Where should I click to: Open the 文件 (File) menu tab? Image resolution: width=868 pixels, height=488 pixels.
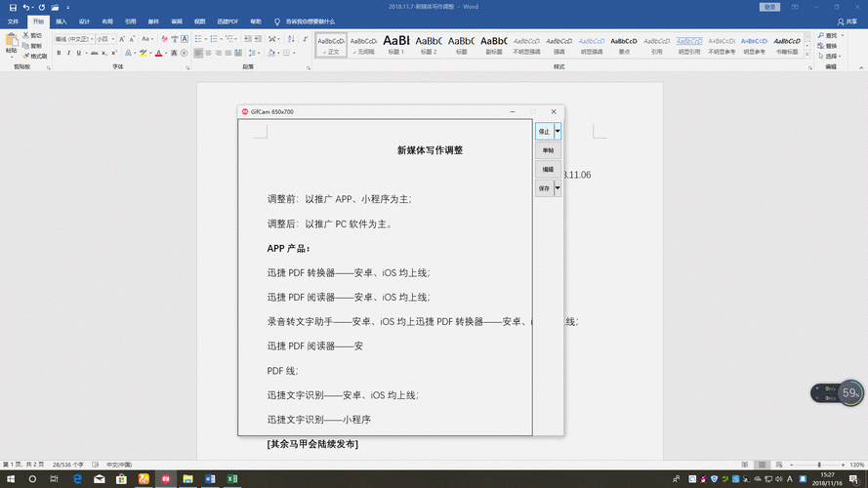(13, 21)
